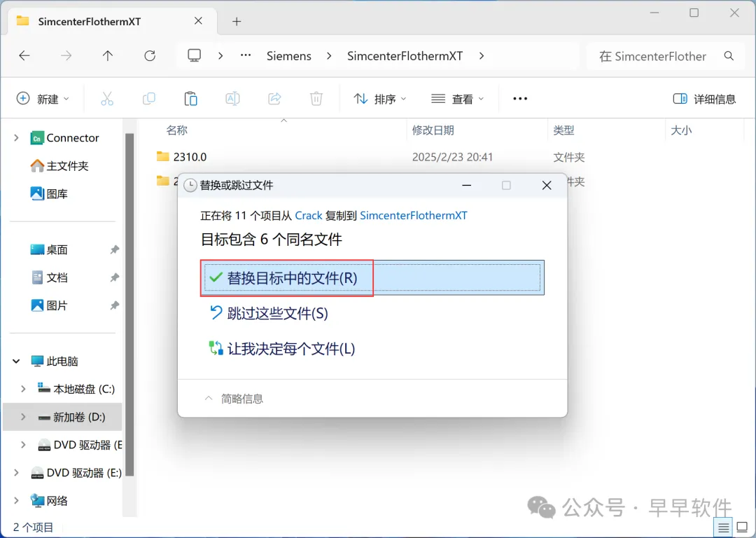
Task: Click the forward navigation arrow
Action: pyautogui.click(x=66, y=56)
